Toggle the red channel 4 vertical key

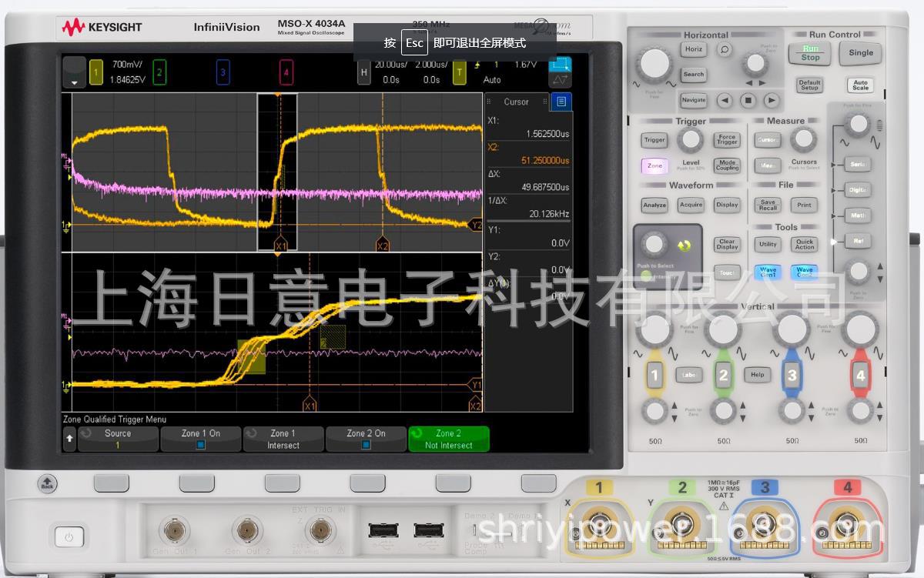(860, 376)
